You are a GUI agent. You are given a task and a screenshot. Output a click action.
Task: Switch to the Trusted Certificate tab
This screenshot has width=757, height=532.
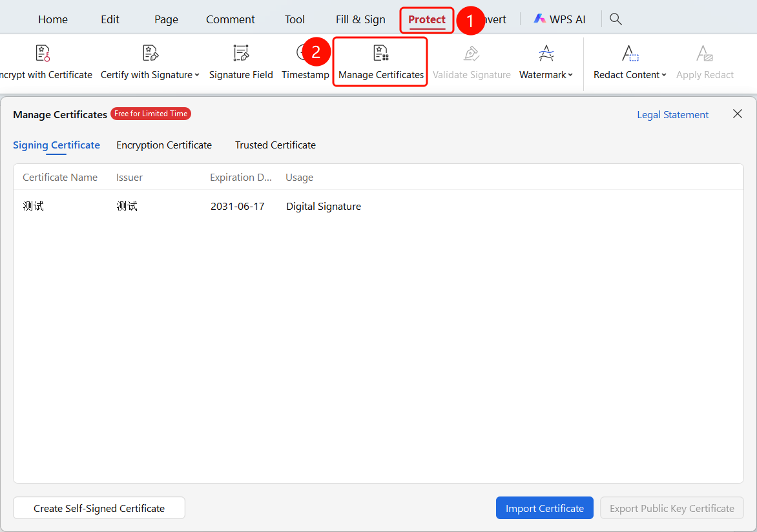tap(275, 145)
